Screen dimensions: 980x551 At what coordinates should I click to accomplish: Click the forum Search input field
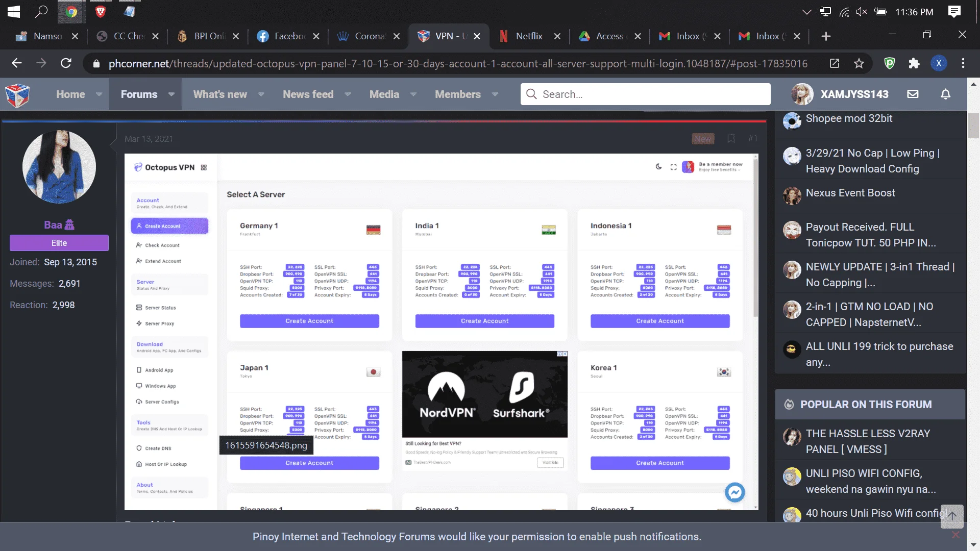point(645,94)
